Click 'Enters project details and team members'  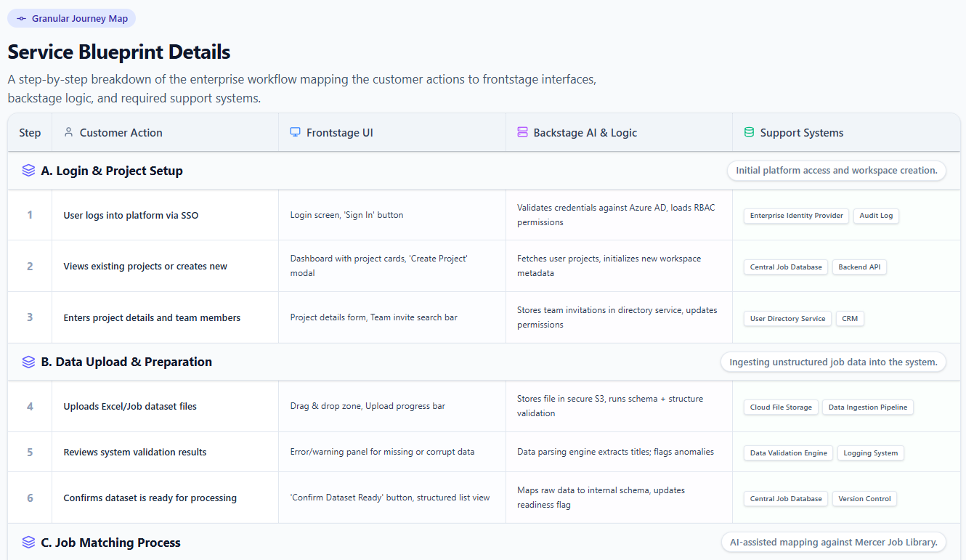(x=152, y=317)
